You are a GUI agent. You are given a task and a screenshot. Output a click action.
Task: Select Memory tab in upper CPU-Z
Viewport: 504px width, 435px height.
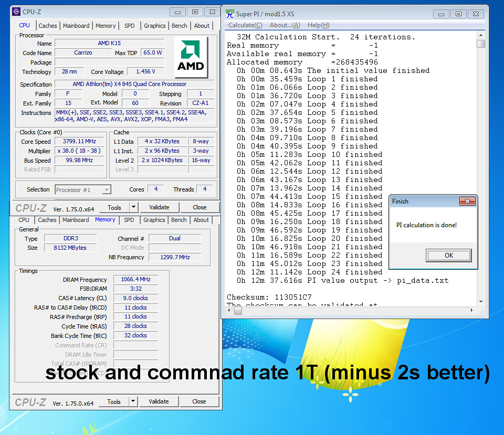click(106, 26)
